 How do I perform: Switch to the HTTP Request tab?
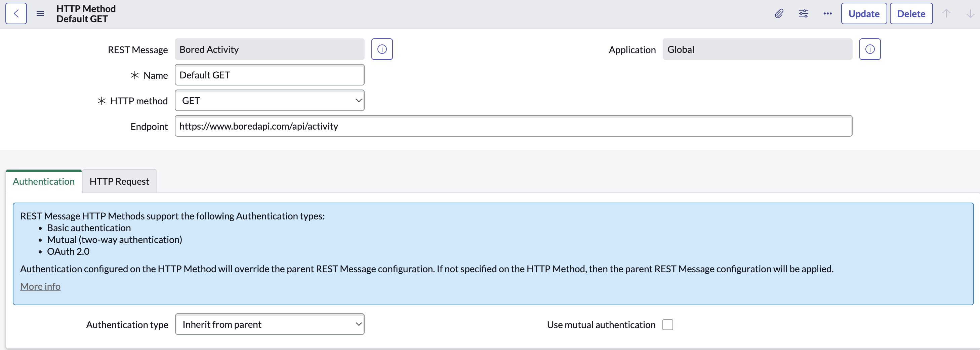119,181
